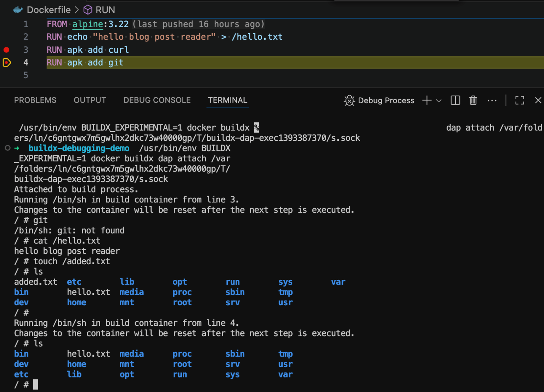This screenshot has width=544, height=392.
Task: Toggle the breakpoint on line 3
Action: 6,50
